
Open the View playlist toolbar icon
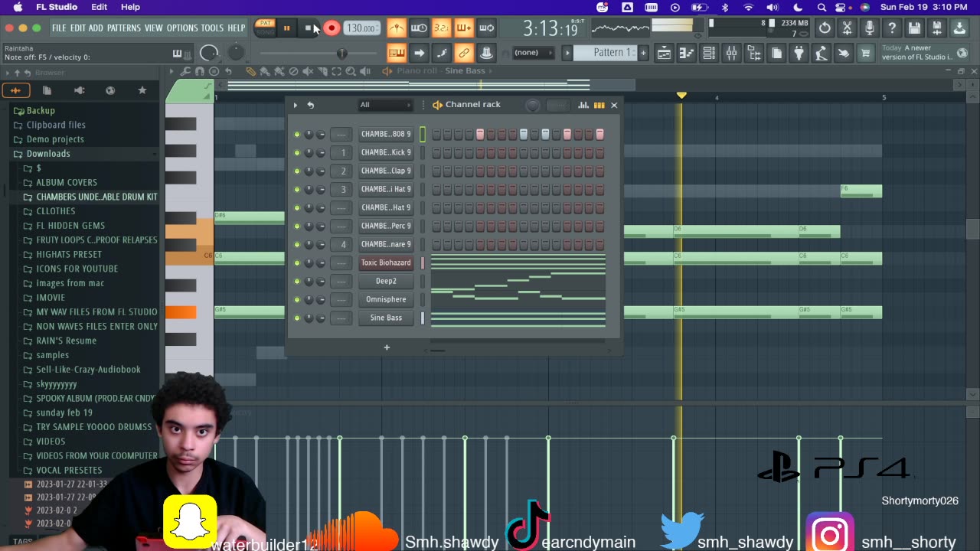(x=664, y=53)
